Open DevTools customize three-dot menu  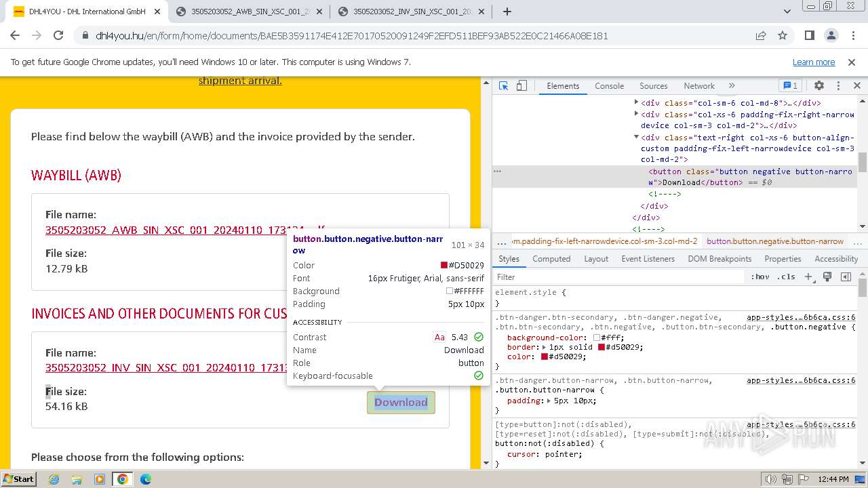pos(838,86)
